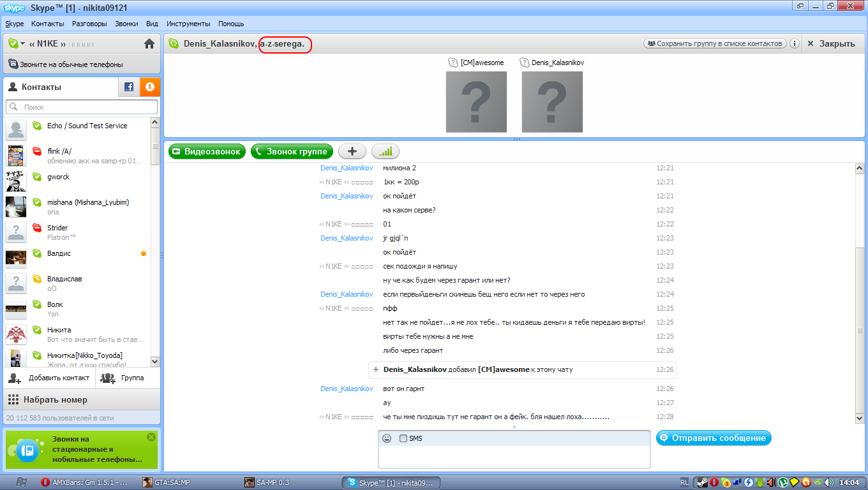
Task: Open the call quality signal indicator
Action: (x=385, y=151)
